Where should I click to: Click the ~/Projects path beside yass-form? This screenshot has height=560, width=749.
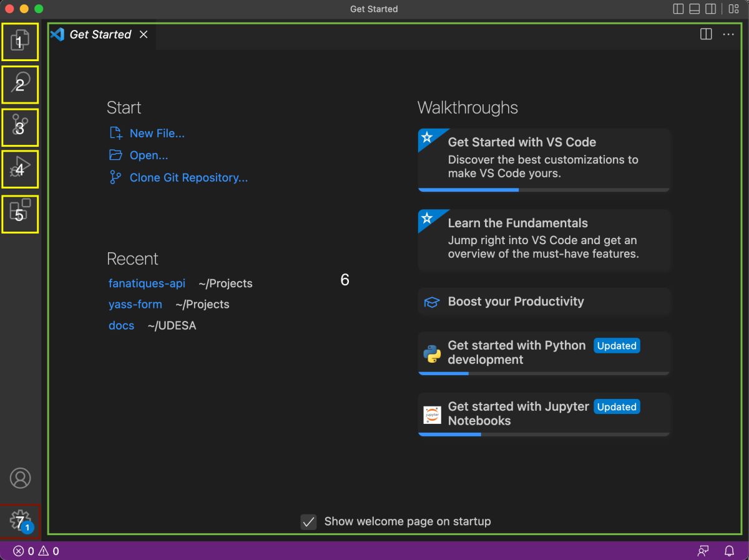pos(202,305)
